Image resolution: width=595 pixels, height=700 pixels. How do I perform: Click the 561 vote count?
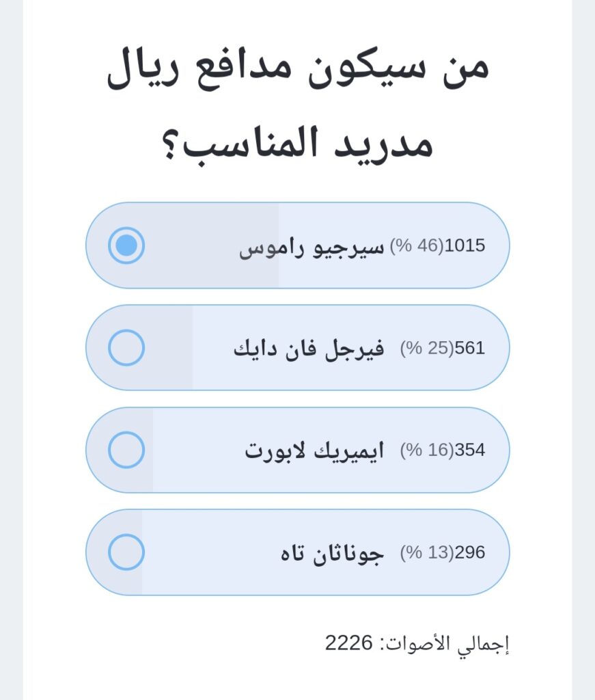point(469,349)
